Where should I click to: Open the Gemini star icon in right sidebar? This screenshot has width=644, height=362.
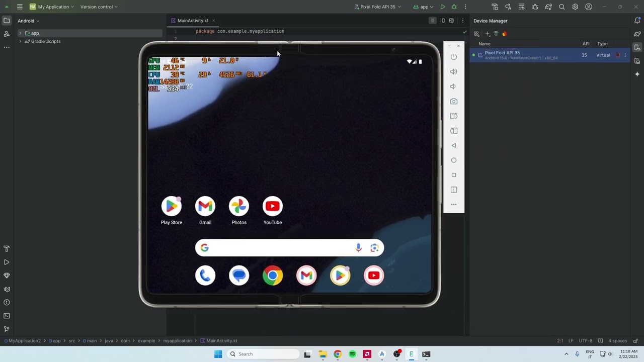[x=637, y=74]
